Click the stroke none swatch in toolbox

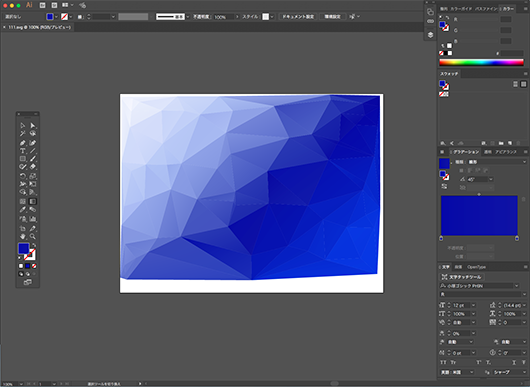30,255
